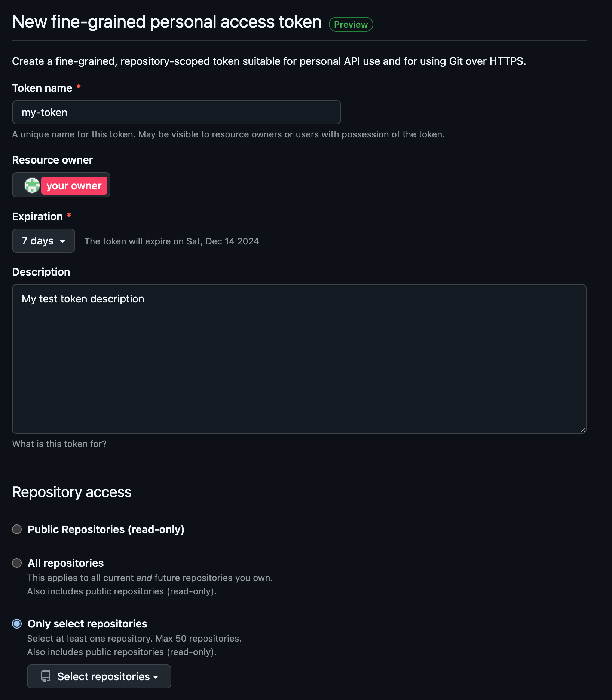Viewport: 612px width, 700px height.
Task: Click the green plus avatar beside your owner
Action: [x=32, y=185]
